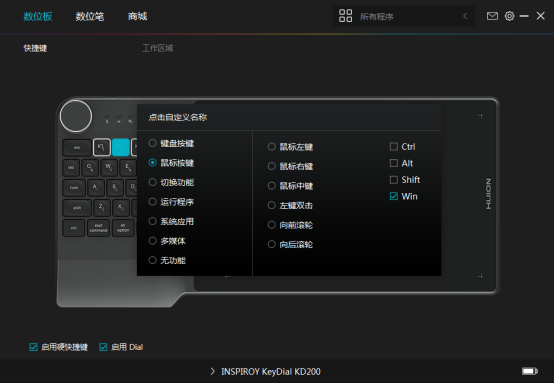Toggle the 启用 Dial checkbox
Screen dimensions: 554x383
[x=103, y=347]
